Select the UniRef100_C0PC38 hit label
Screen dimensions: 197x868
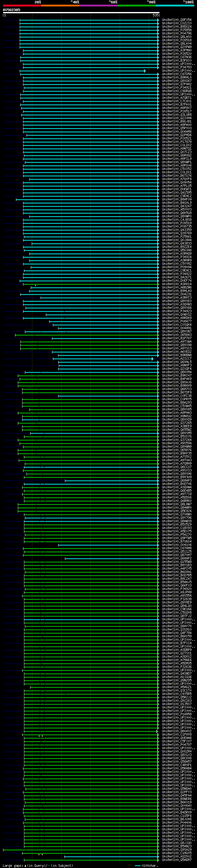176,396
